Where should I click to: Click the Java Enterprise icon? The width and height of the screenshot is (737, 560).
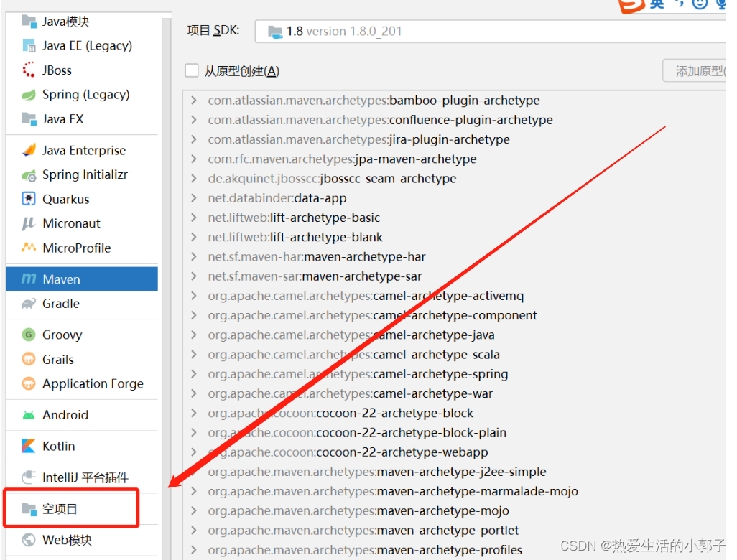pos(29,150)
